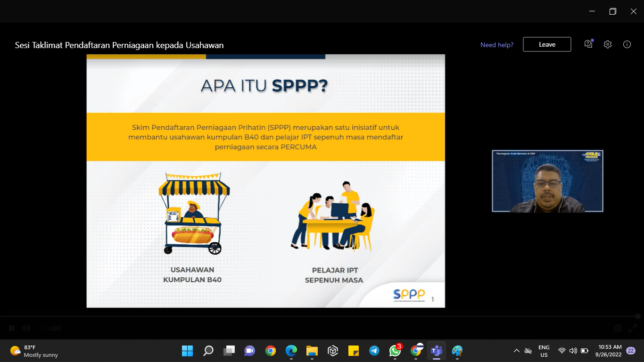Viewport: 644px width, 362px height.
Task: Open Telegram from the taskbar
Action: click(374, 351)
